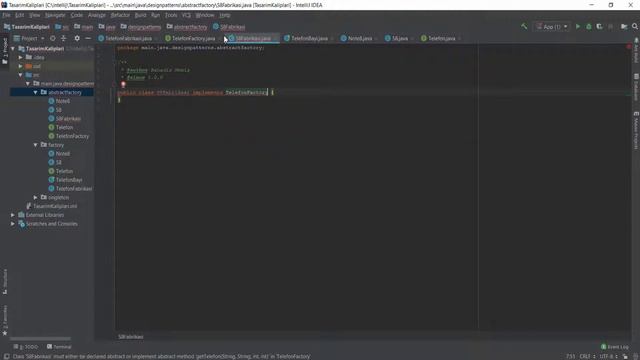Click the red error indicator atop editor scrollbar
Image resolution: width=640 pixels, height=360 pixels.
pos(629,47)
